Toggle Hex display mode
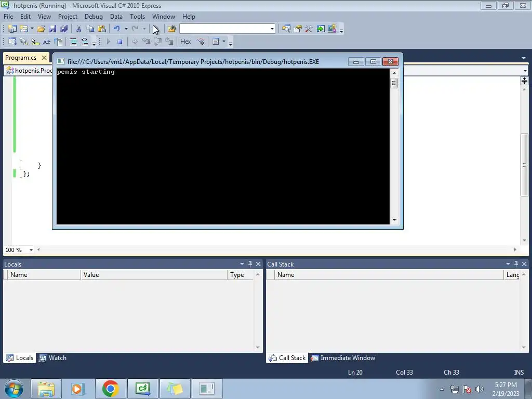Image resolution: width=532 pixels, height=399 pixels. point(185,42)
